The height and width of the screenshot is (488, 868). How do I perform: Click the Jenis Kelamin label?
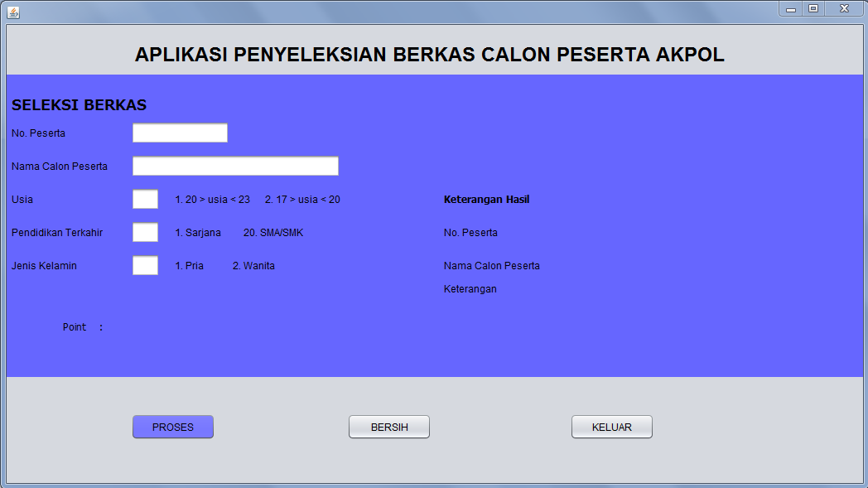[x=44, y=266]
